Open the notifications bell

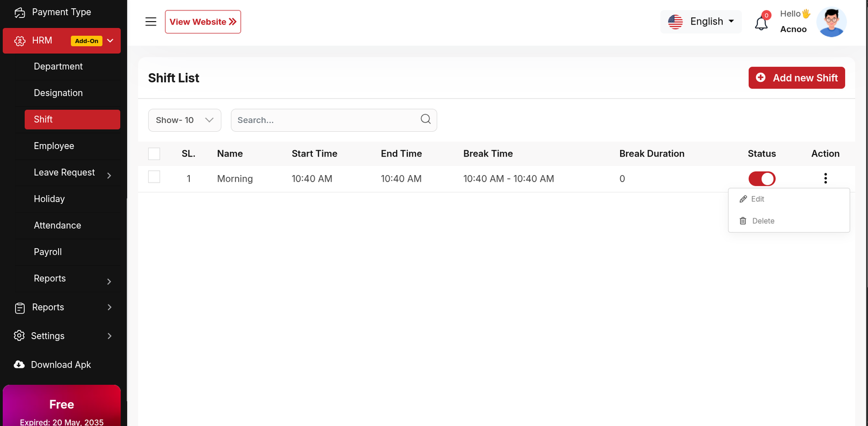pos(761,23)
